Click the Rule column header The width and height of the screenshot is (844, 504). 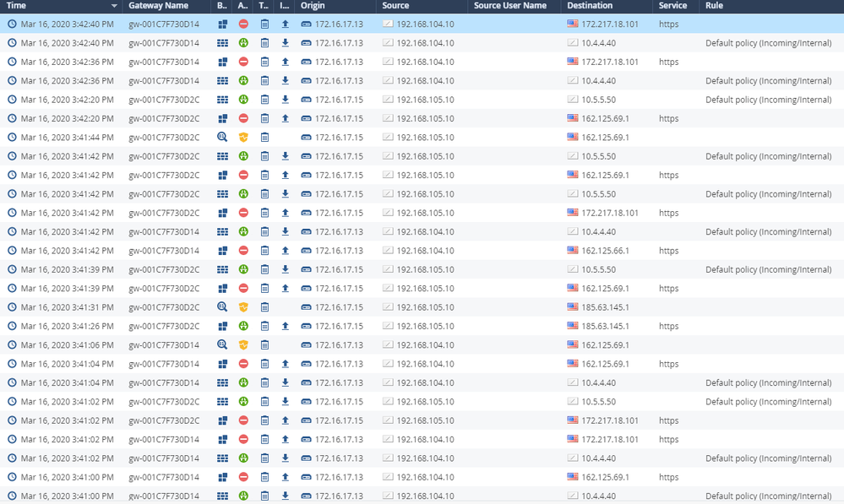tap(714, 6)
